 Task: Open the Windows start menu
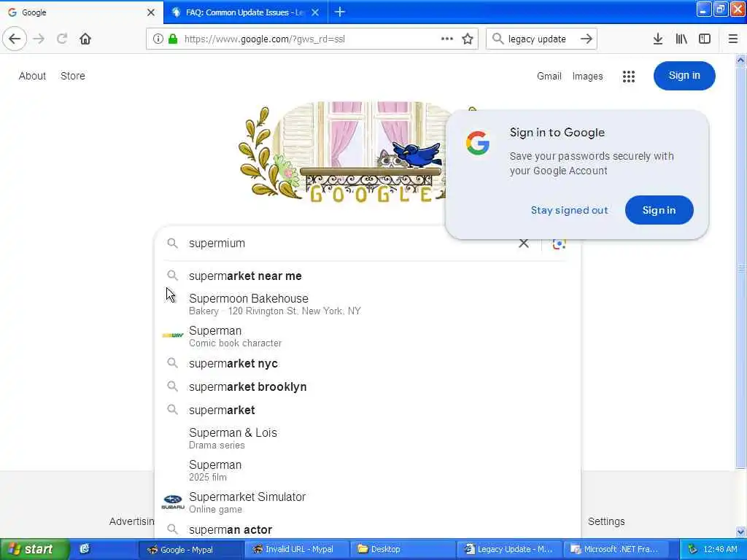[34, 549]
